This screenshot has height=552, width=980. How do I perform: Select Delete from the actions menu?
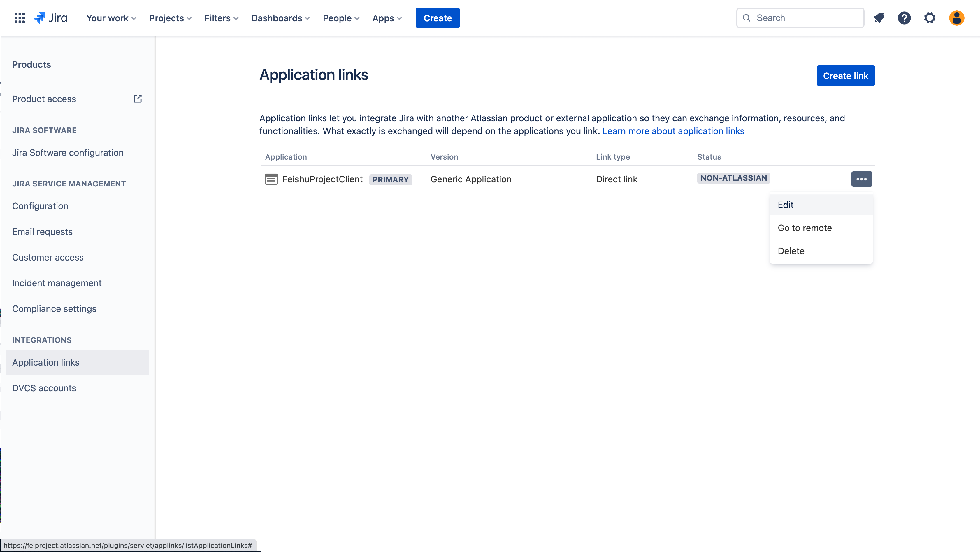point(821,251)
